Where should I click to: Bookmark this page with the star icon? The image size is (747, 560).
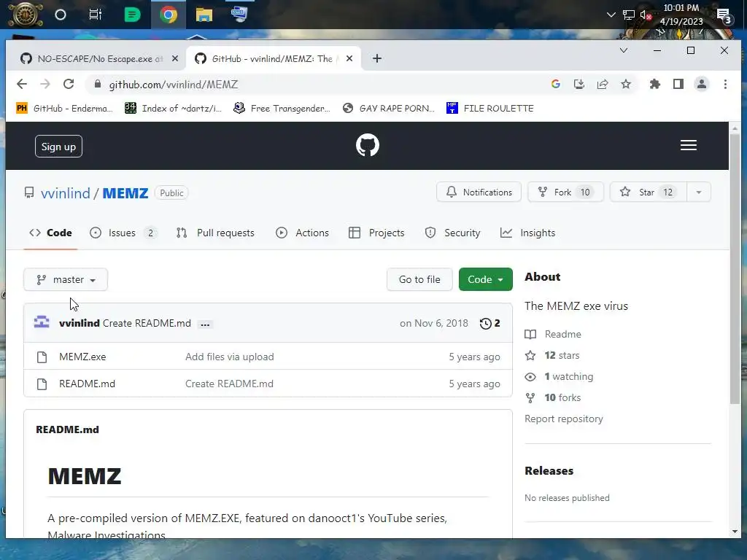[626, 85]
